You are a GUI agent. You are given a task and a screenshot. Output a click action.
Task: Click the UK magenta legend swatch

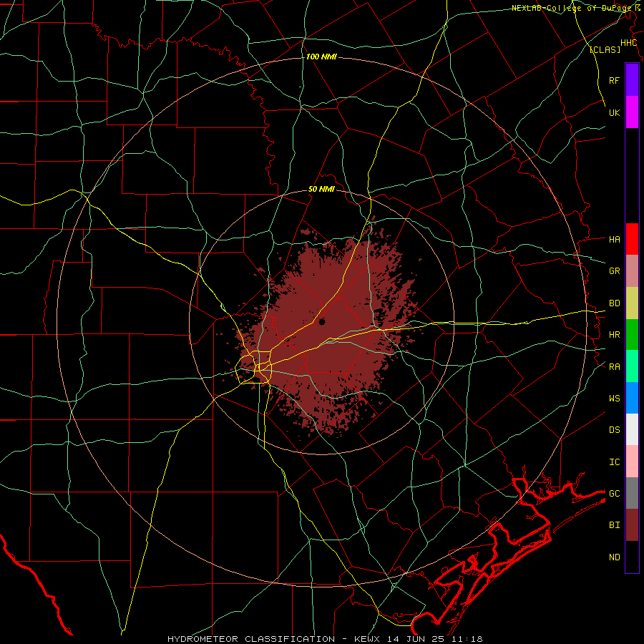pyautogui.click(x=632, y=112)
